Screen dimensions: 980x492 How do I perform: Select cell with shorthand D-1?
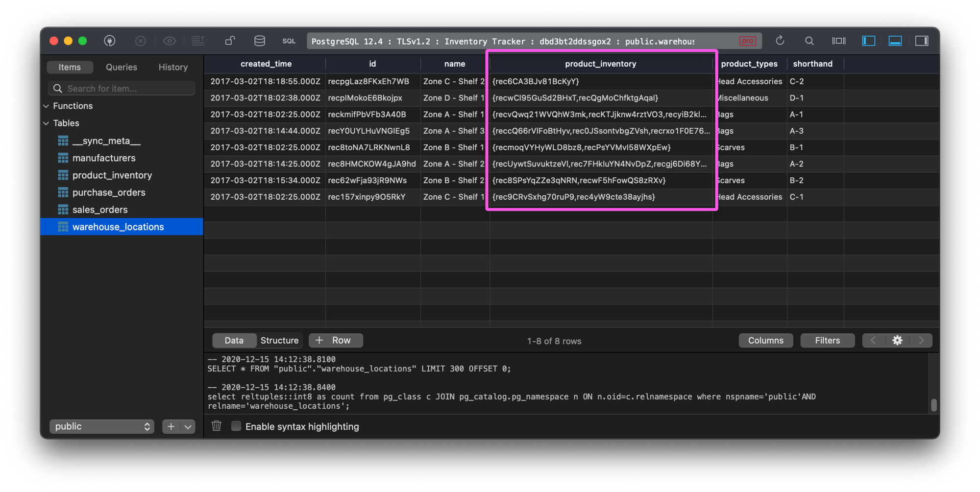[815, 98]
